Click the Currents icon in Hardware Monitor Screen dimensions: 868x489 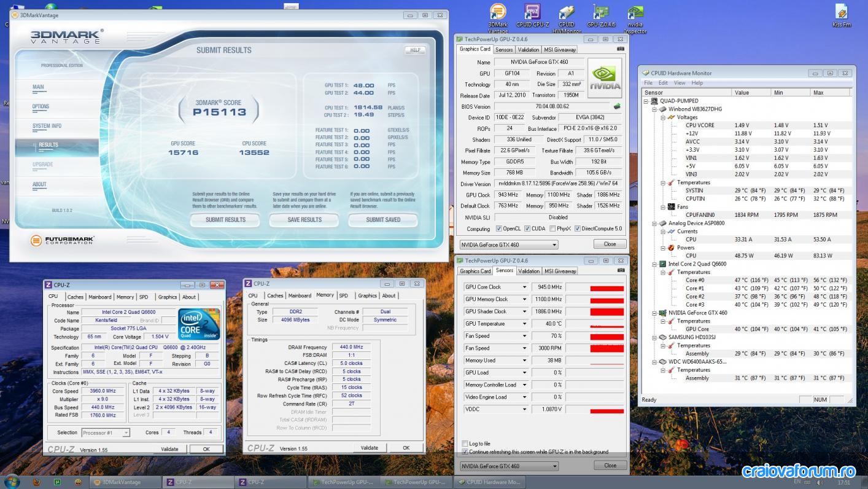[671, 232]
